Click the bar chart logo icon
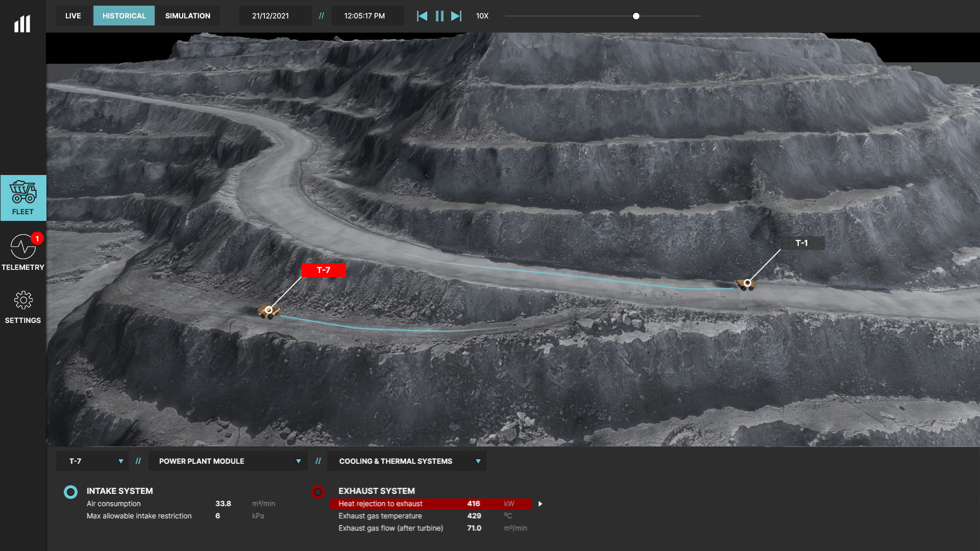 click(x=22, y=23)
